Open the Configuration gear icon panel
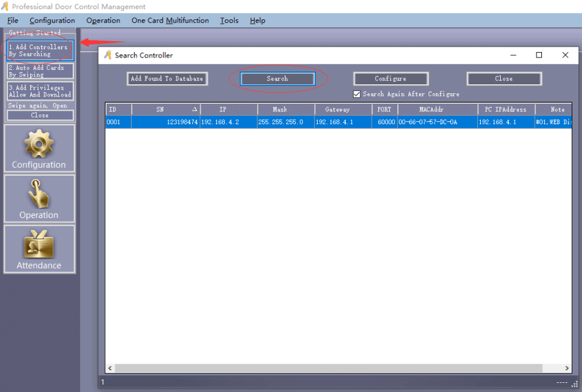The width and height of the screenshot is (582, 392). 39,148
